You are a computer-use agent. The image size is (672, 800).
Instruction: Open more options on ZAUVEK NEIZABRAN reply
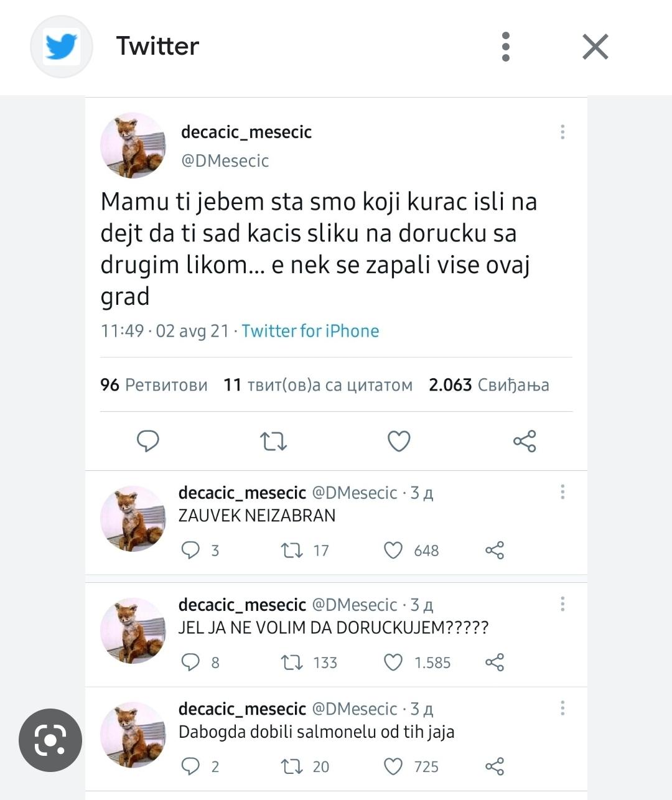(x=562, y=492)
